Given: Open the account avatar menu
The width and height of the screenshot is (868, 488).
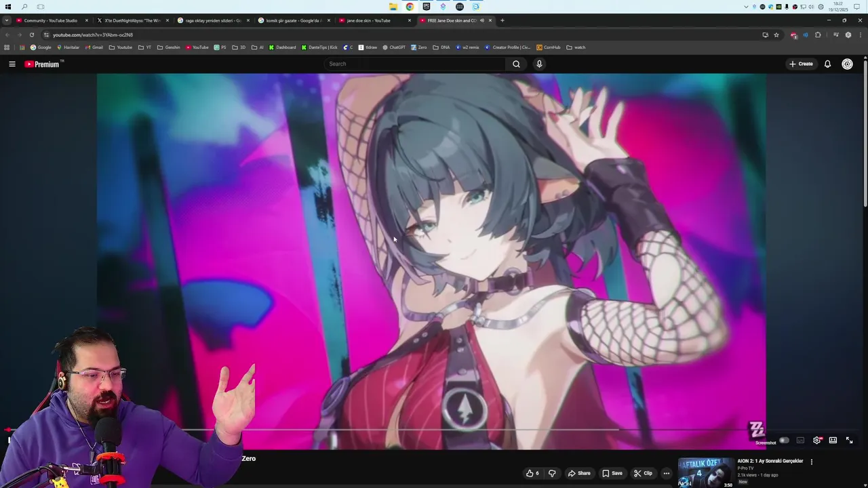Looking at the screenshot, I should (847, 64).
